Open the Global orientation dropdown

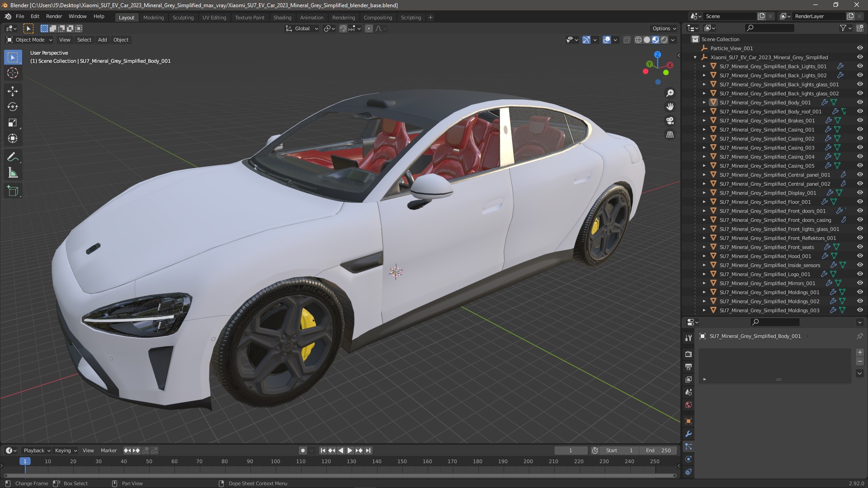(302, 28)
